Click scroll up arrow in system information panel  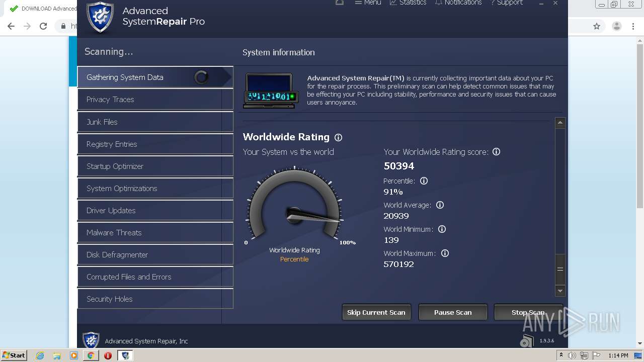(x=560, y=123)
